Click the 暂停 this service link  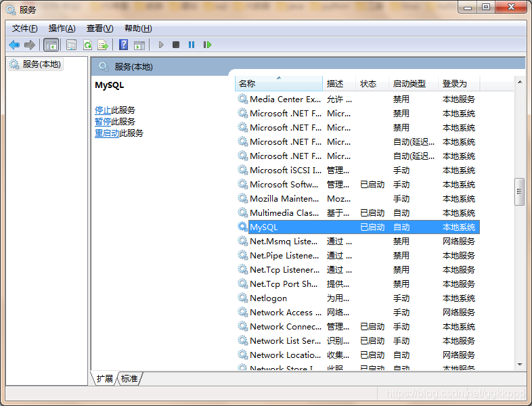[x=103, y=121]
